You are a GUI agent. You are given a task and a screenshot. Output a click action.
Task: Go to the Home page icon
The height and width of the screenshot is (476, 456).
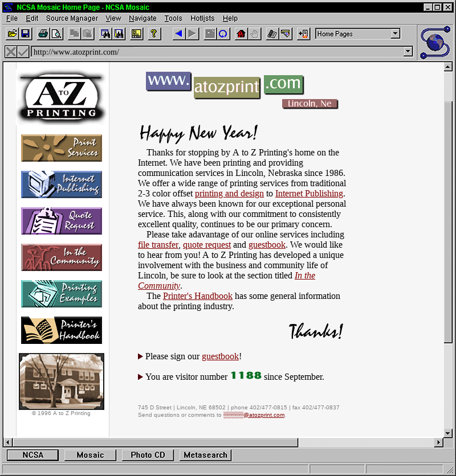(241, 34)
